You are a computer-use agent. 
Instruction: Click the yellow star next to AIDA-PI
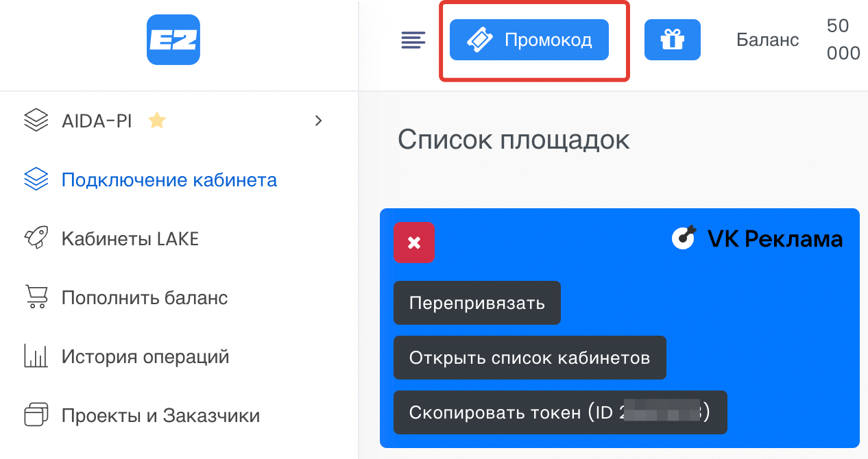[x=157, y=121]
